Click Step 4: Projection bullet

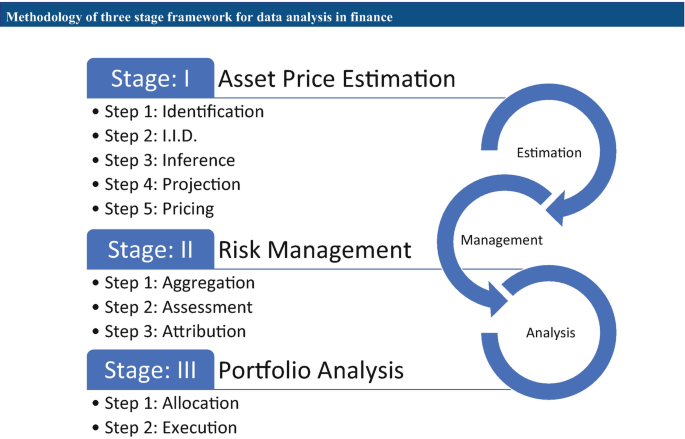166,184
